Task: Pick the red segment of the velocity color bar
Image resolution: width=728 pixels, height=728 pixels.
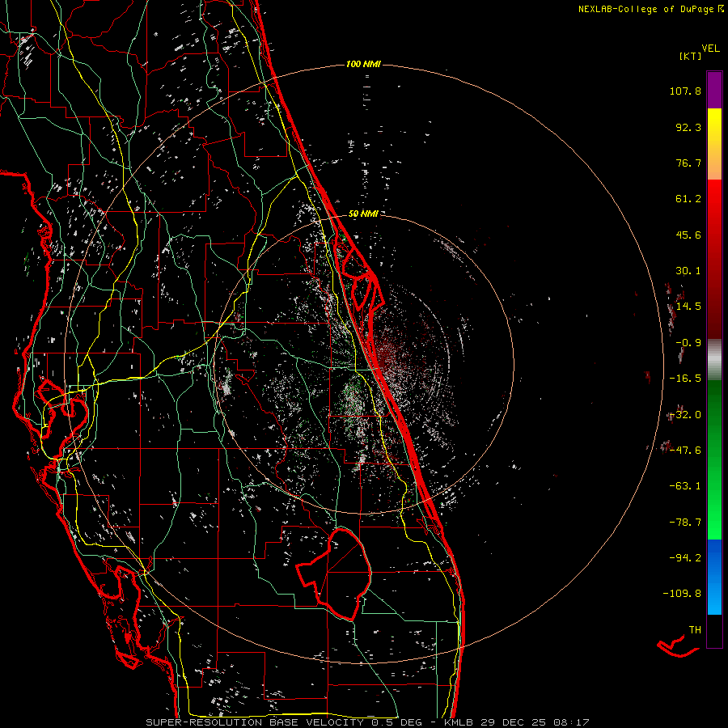Action: coord(714,259)
